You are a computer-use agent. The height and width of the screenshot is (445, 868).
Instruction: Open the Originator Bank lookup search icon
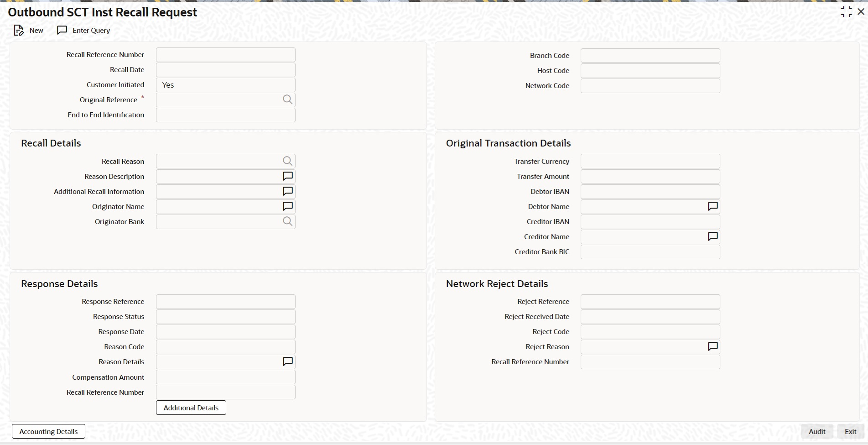click(x=287, y=221)
